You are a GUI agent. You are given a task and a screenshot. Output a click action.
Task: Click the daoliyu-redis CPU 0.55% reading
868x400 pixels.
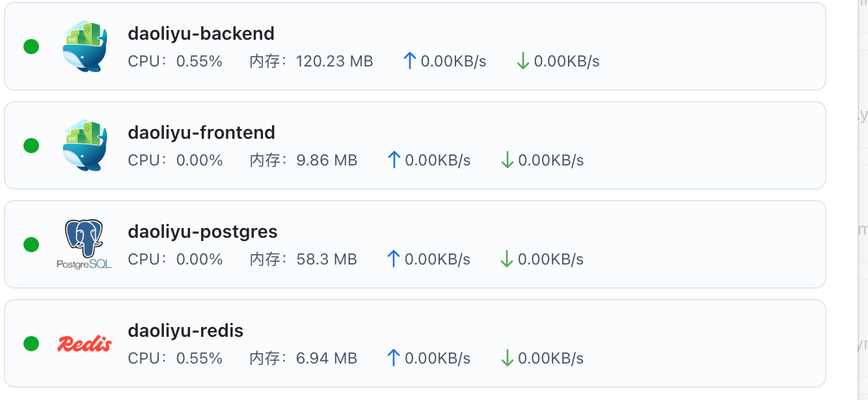[199, 358]
